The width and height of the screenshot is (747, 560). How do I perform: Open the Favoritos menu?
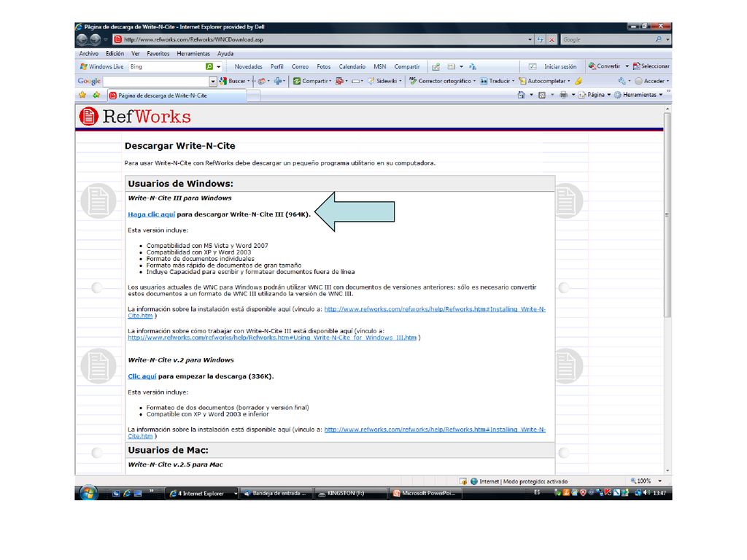(158, 54)
